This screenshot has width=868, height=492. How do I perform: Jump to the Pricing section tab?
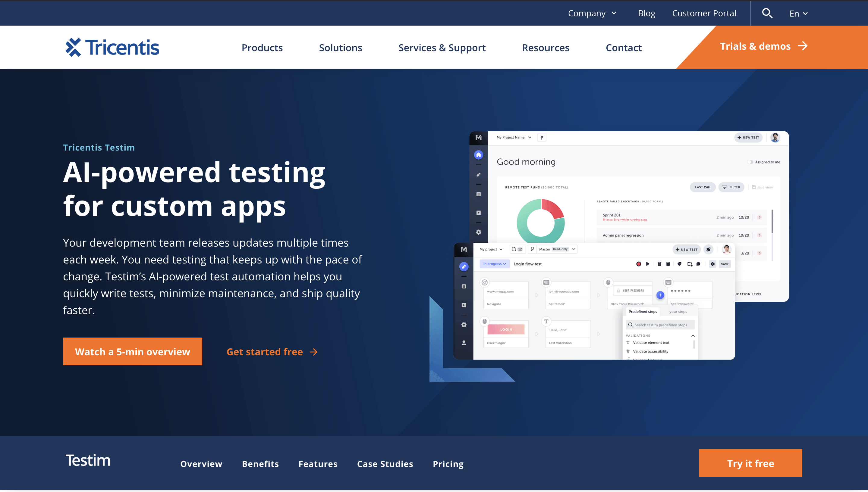[x=448, y=464]
